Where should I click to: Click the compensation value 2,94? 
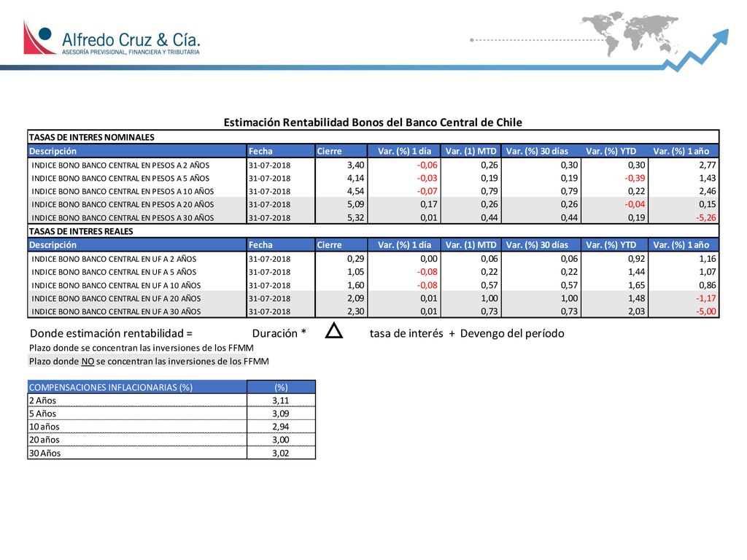tap(281, 427)
